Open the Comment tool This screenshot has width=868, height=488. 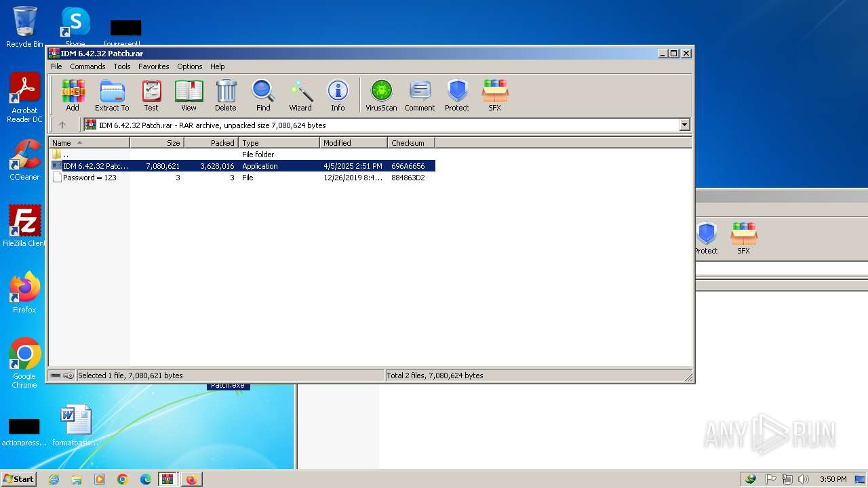click(x=420, y=95)
